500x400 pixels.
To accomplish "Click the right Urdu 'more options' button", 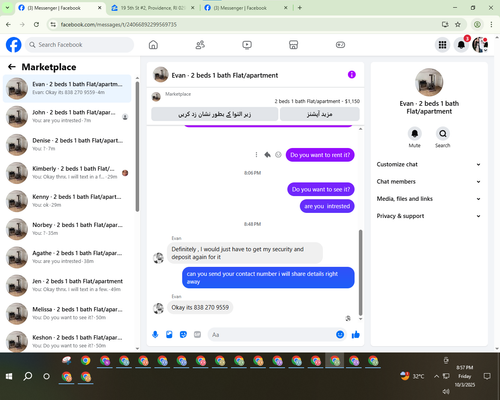I will coord(320,114).
